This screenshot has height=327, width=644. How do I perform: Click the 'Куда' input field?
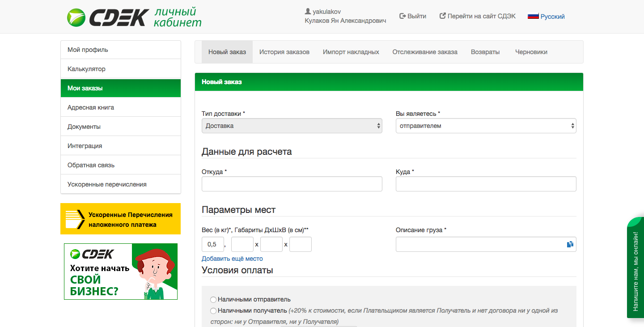click(x=486, y=184)
